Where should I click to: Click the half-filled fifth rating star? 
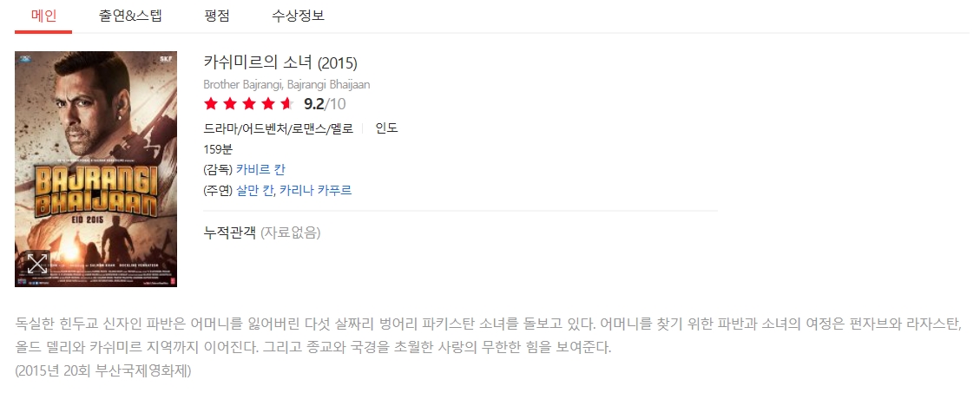point(286,104)
